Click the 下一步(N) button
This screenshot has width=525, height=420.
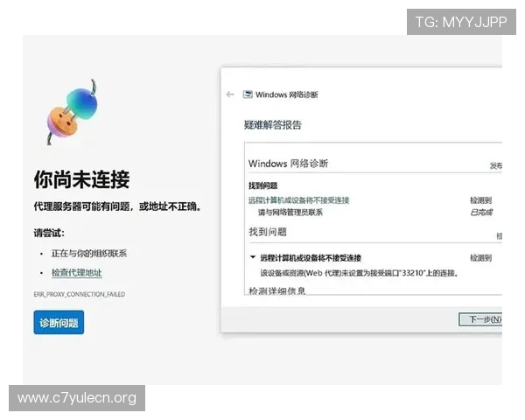pos(480,319)
